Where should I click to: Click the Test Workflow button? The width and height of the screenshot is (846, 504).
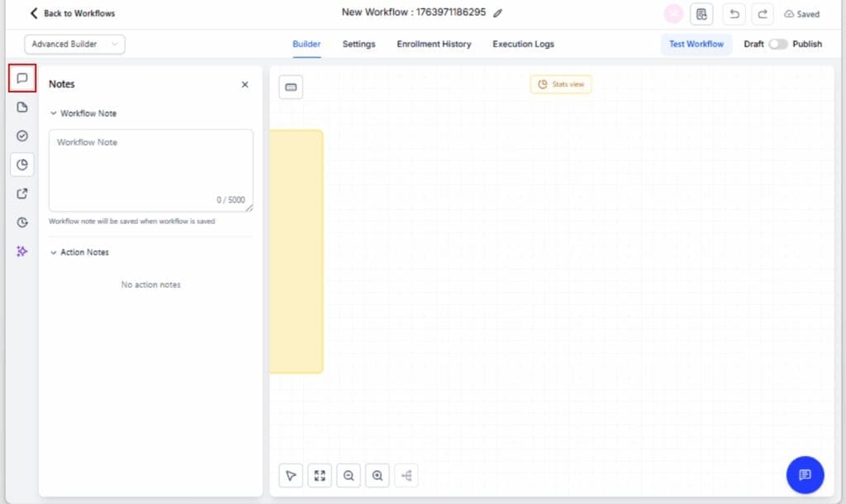(x=696, y=44)
